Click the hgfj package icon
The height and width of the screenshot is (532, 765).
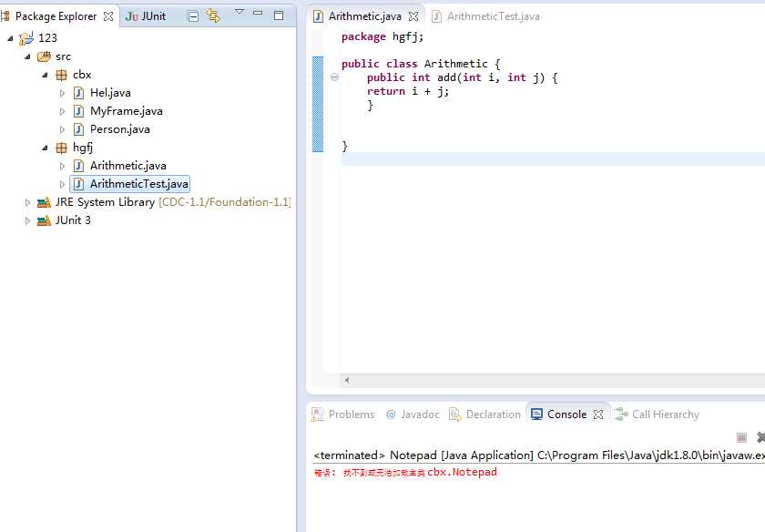click(x=61, y=148)
